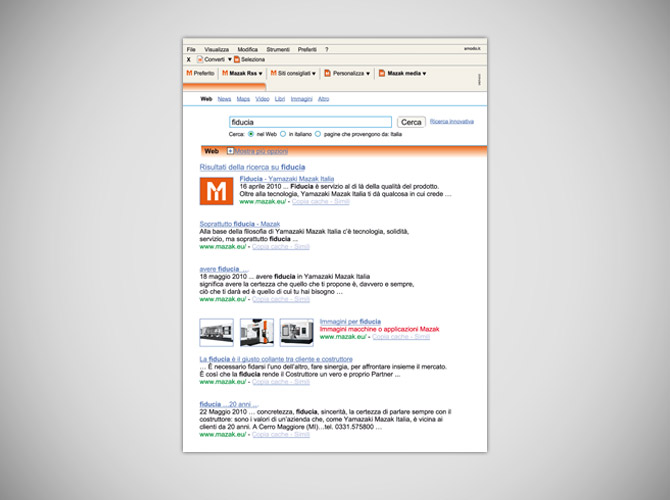The image size is (670, 500).
Task: Switch to the Immagini search category
Action: [x=301, y=99]
